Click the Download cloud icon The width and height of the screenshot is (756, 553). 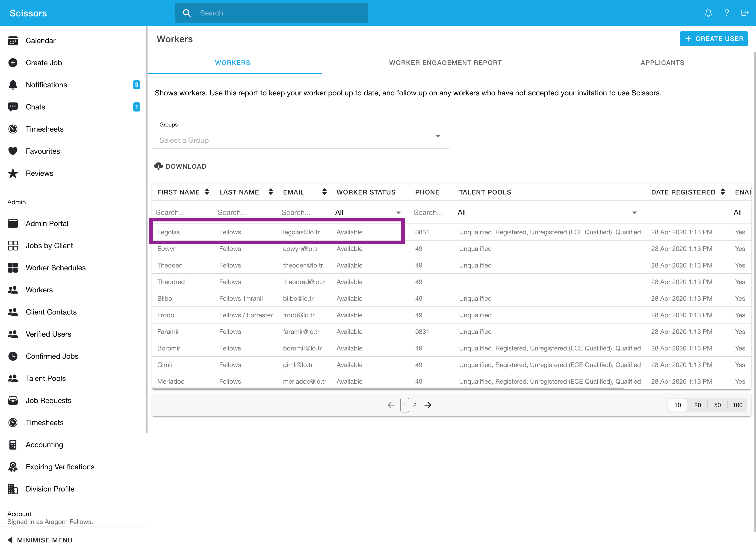(158, 166)
